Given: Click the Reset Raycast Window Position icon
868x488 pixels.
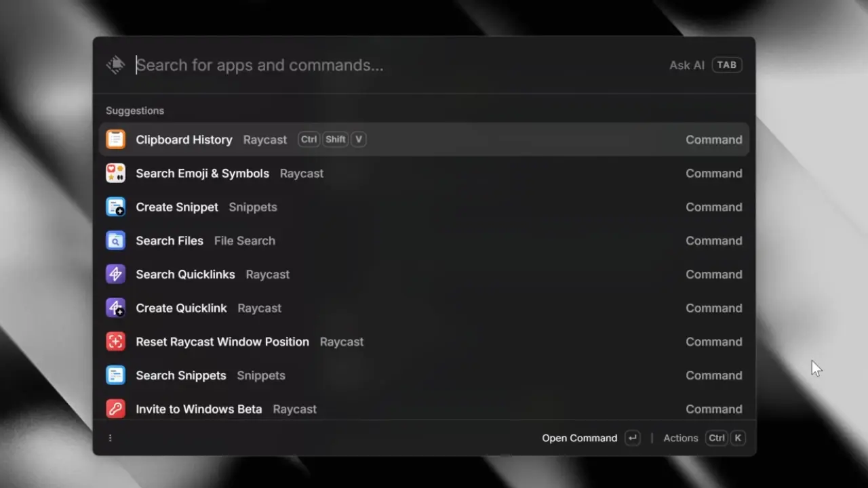Looking at the screenshot, I should pyautogui.click(x=115, y=342).
